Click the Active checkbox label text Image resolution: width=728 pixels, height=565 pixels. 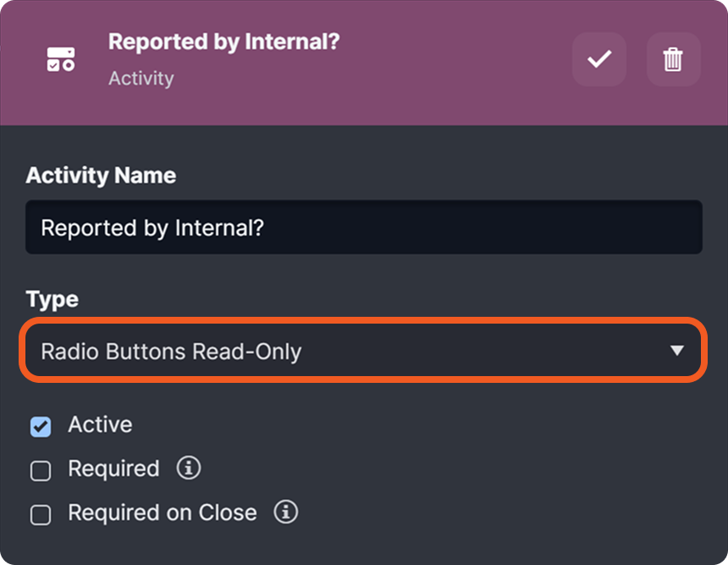pos(100,424)
